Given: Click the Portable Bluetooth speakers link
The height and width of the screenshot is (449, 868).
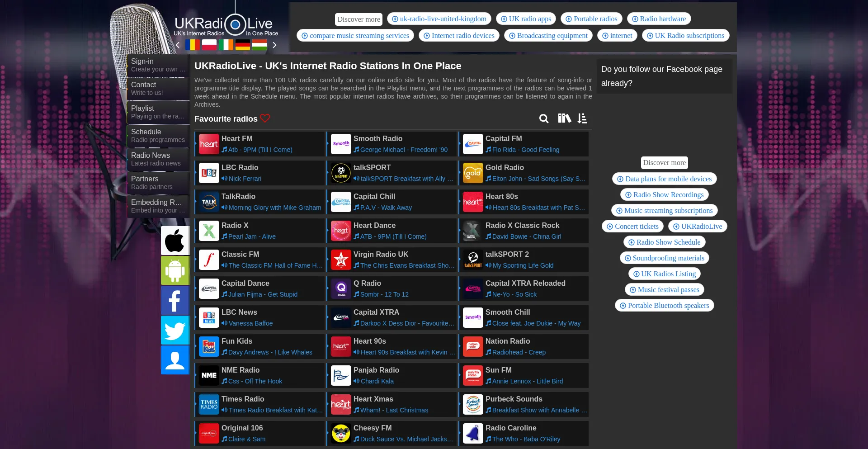Looking at the screenshot, I should coord(664,306).
